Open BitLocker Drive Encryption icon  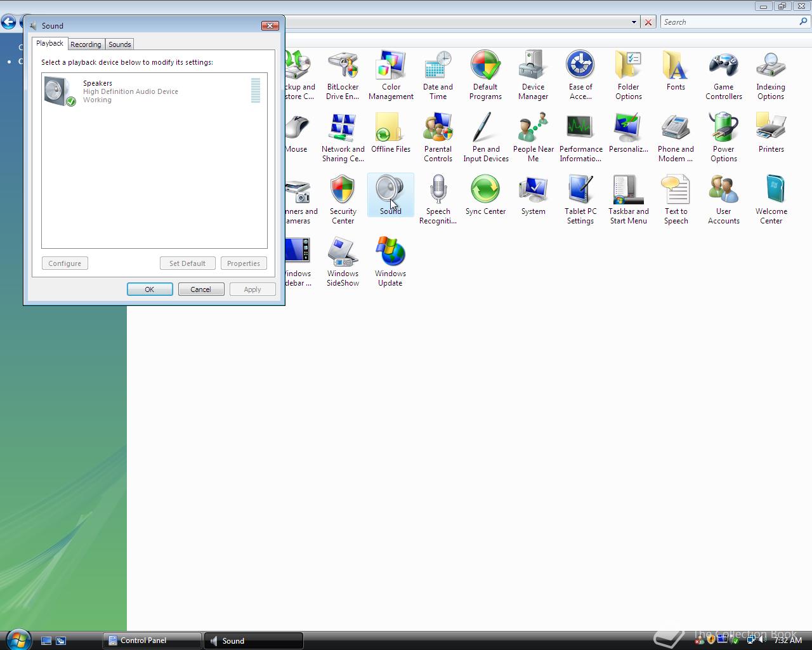343,76
